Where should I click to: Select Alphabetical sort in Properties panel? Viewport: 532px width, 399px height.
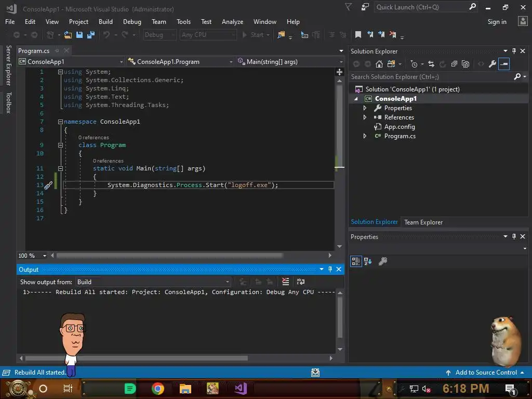pos(368,261)
